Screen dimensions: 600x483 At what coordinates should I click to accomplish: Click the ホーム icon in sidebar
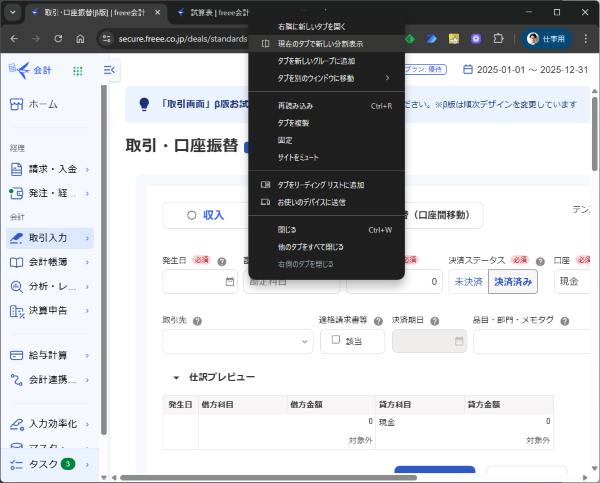(x=17, y=104)
